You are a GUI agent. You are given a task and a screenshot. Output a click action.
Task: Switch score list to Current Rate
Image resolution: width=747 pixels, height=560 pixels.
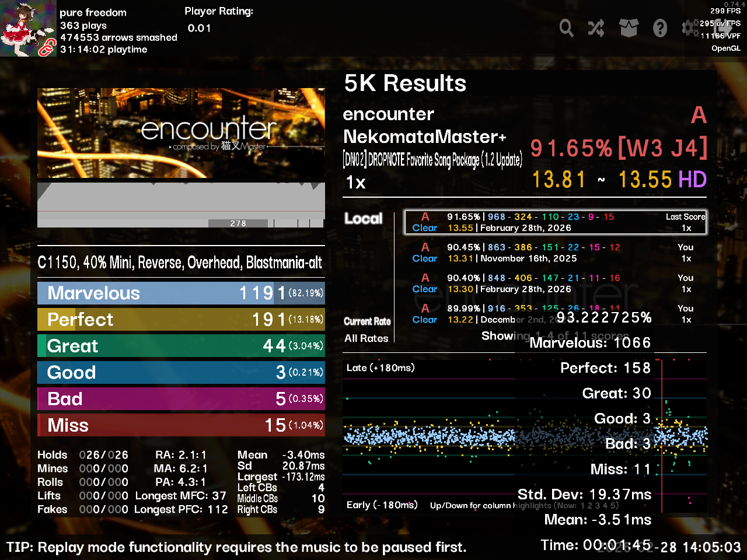367,321
